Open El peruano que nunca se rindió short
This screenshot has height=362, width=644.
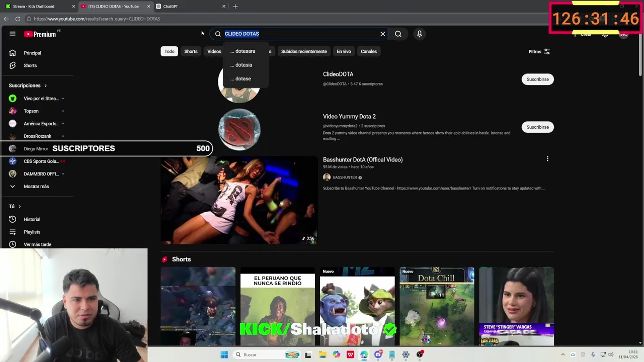(277, 307)
